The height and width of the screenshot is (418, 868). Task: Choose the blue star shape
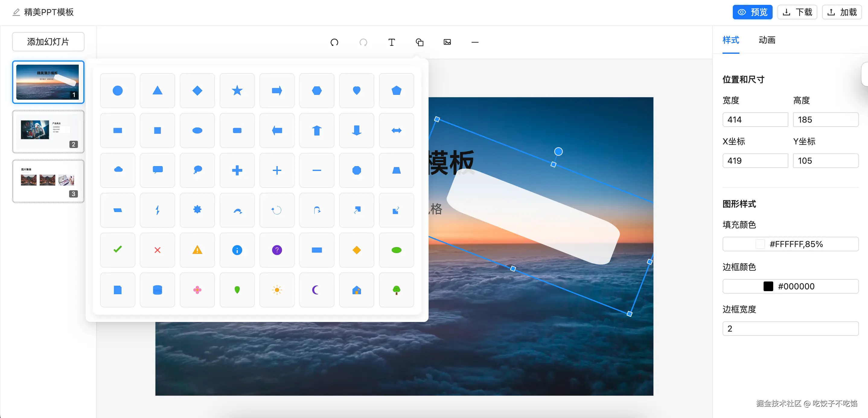tap(237, 90)
